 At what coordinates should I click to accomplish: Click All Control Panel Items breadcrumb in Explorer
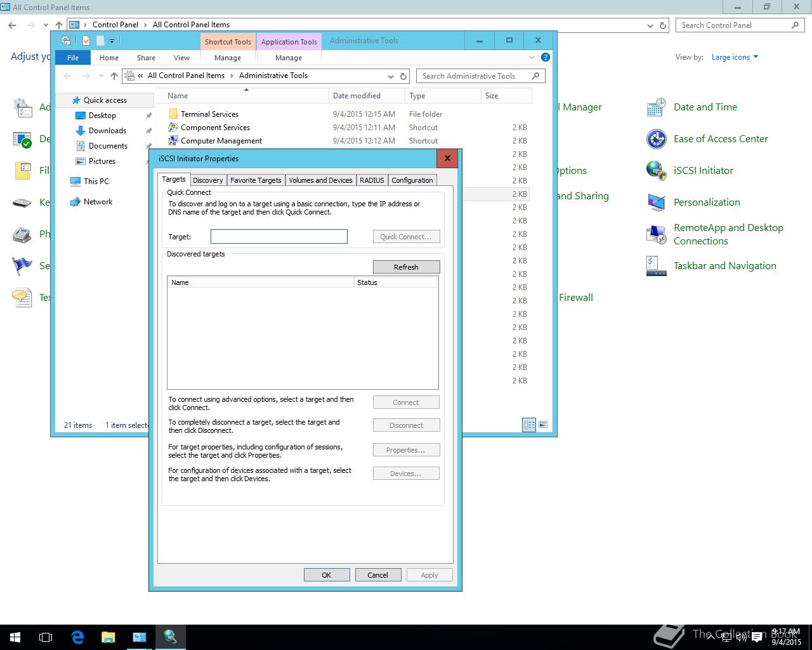[186, 76]
